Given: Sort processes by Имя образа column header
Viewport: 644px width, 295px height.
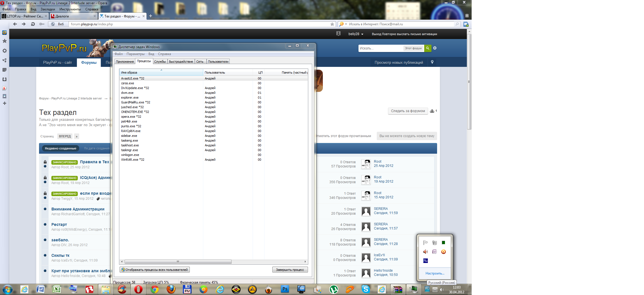Looking at the screenshot, I should 161,72.
